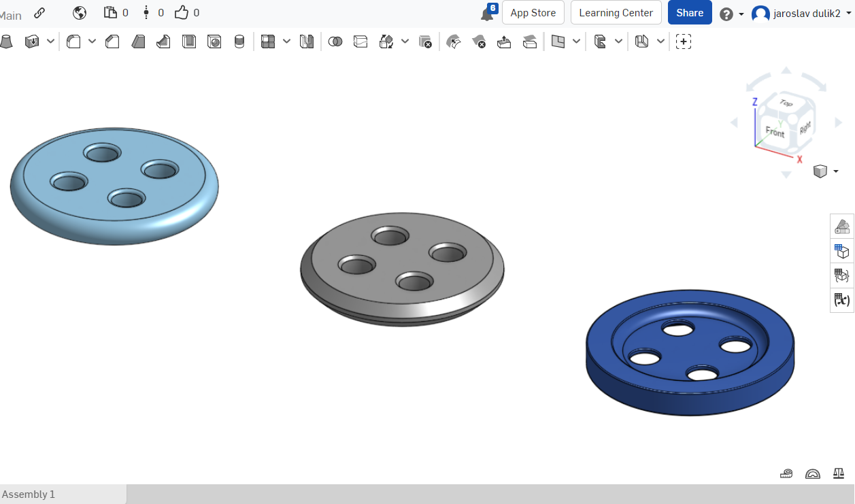Image resolution: width=855 pixels, height=504 pixels.
Task: Select the Chamfer tool
Action: (x=112, y=41)
